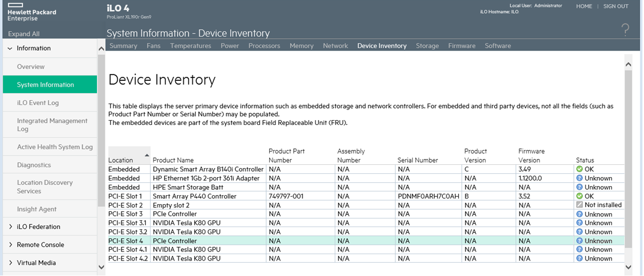644x276 pixels.
Task: Click OK status icon for B140i Controller
Action: 580,169
